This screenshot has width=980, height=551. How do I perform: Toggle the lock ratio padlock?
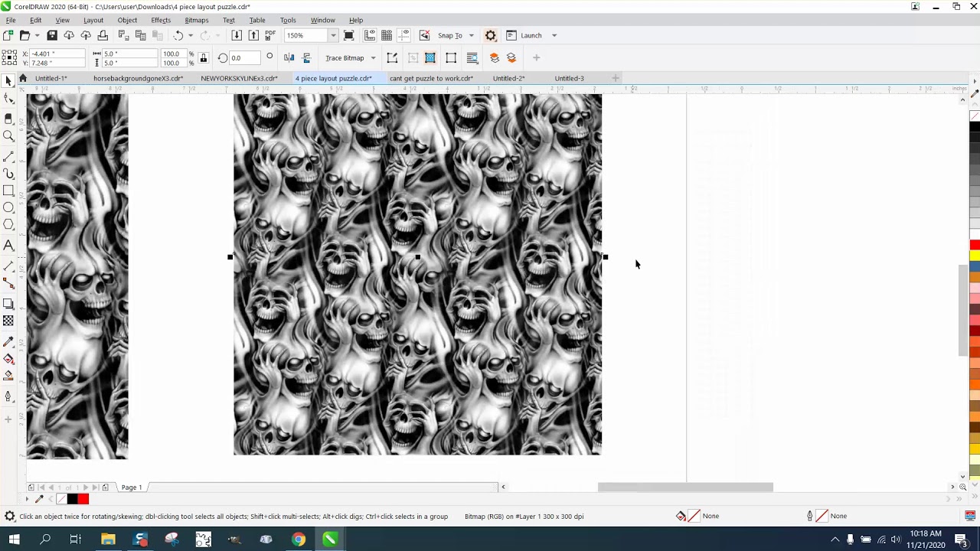click(203, 58)
